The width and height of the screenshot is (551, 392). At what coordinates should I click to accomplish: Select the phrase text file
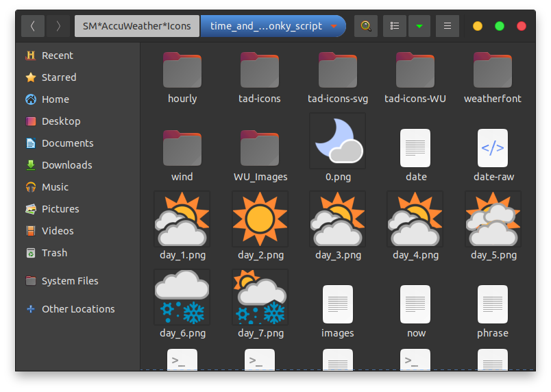pyautogui.click(x=493, y=304)
